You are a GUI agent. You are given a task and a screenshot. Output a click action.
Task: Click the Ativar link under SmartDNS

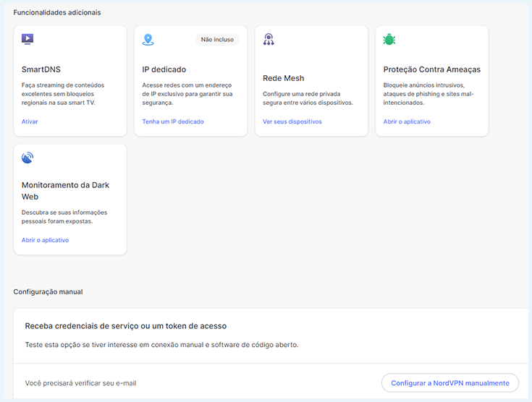point(30,121)
